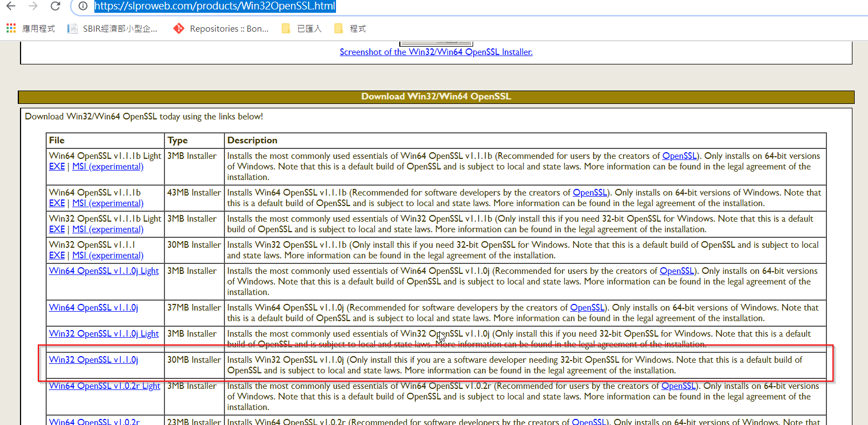Open the 已匯入 bookmarks folder
The image size is (868, 425).
pyautogui.click(x=302, y=28)
